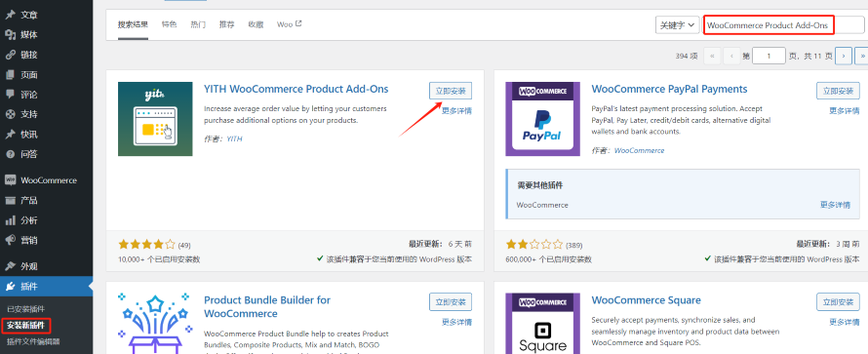Screen dimensions: 868x354
Task: Open the Woo external link tab
Action: tap(289, 24)
